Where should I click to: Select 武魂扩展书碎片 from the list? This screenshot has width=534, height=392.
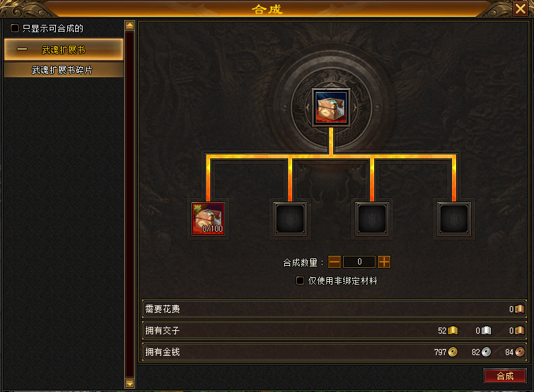click(x=63, y=70)
